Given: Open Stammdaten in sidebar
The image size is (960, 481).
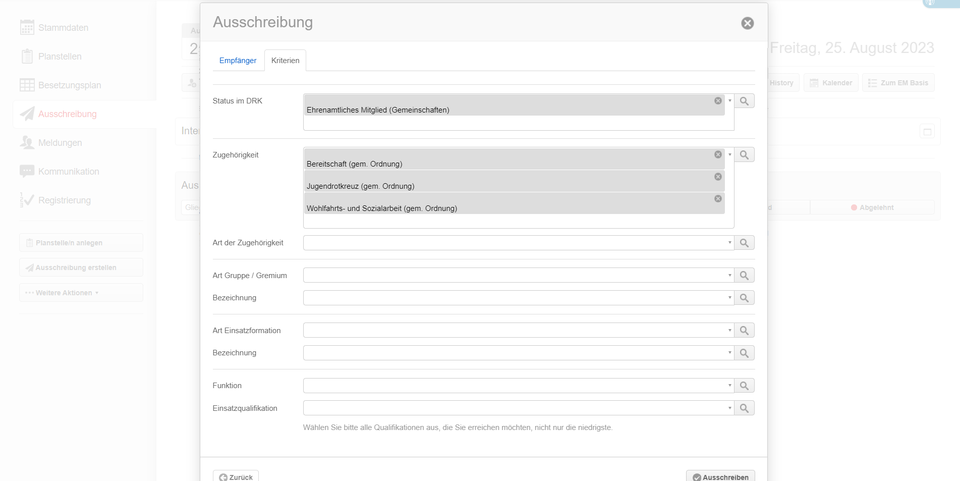Looking at the screenshot, I should pos(63,28).
